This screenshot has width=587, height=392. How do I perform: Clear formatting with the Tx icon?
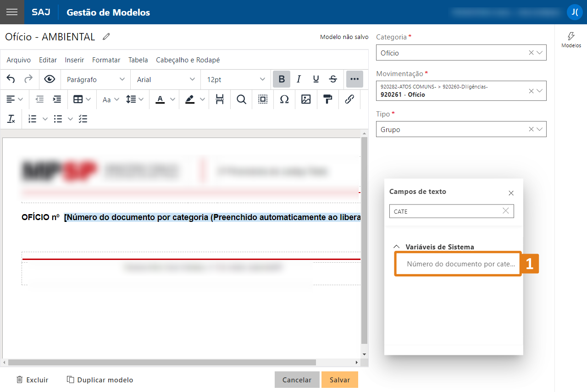click(11, 119)
